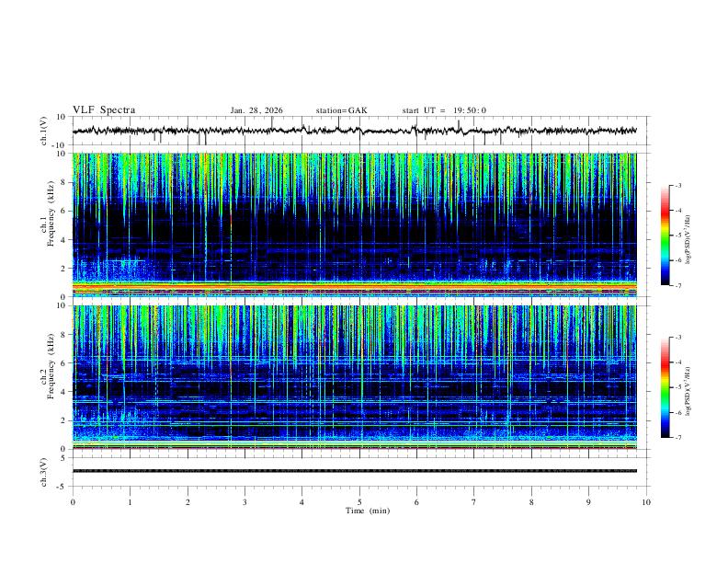Click inside the ch.2 spectrogram panel
This screenshot has width=728, height=563.
point(355,377)
